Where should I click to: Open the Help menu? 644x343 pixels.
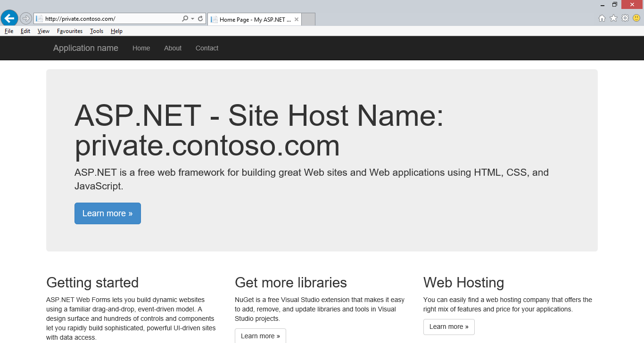[116, 31]
